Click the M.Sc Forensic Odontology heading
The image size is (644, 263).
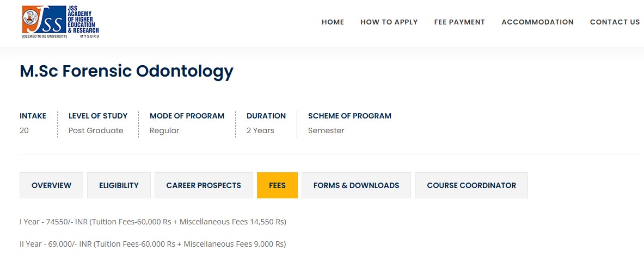(126, 71)
